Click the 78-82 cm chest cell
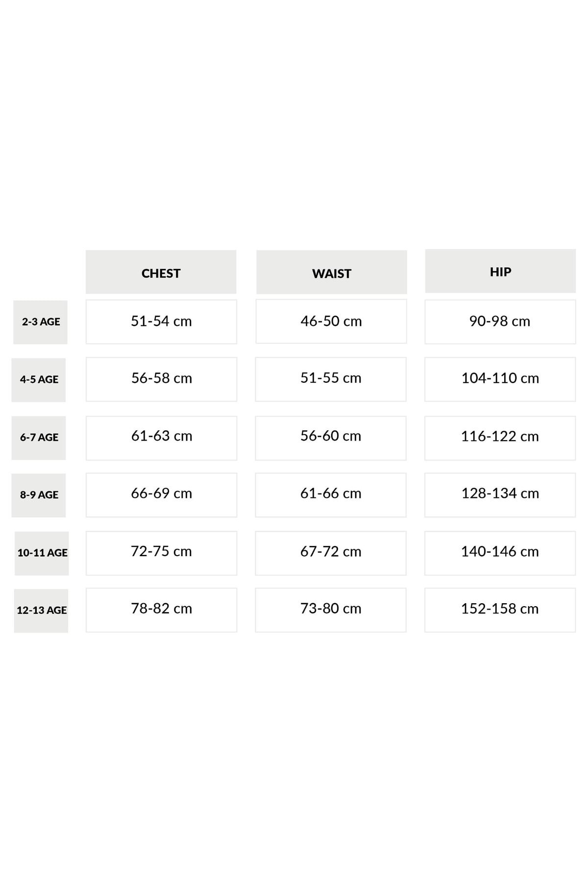 161,610
